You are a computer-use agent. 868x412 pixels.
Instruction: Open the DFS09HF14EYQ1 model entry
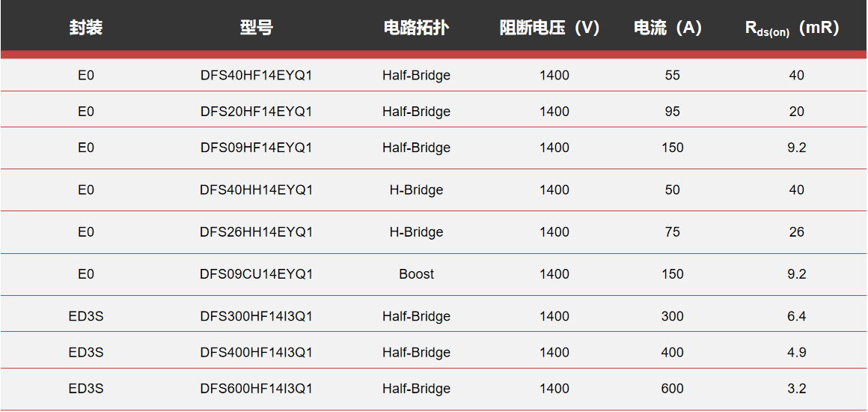point(256,148)
